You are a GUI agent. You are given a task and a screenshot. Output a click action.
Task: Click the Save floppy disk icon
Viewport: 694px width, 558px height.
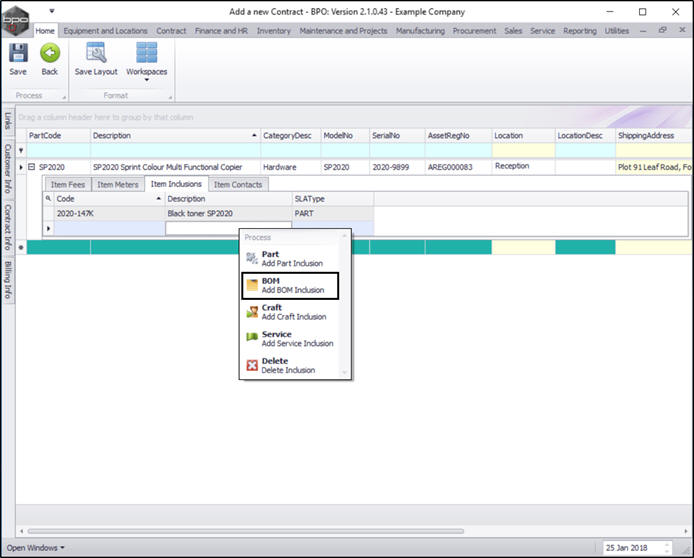coord(18,53)
